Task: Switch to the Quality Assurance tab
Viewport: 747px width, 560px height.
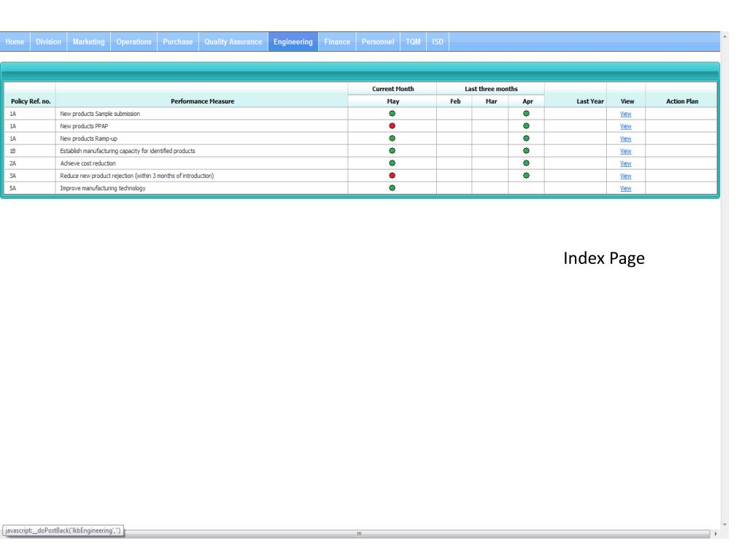Action: (232, 42)
